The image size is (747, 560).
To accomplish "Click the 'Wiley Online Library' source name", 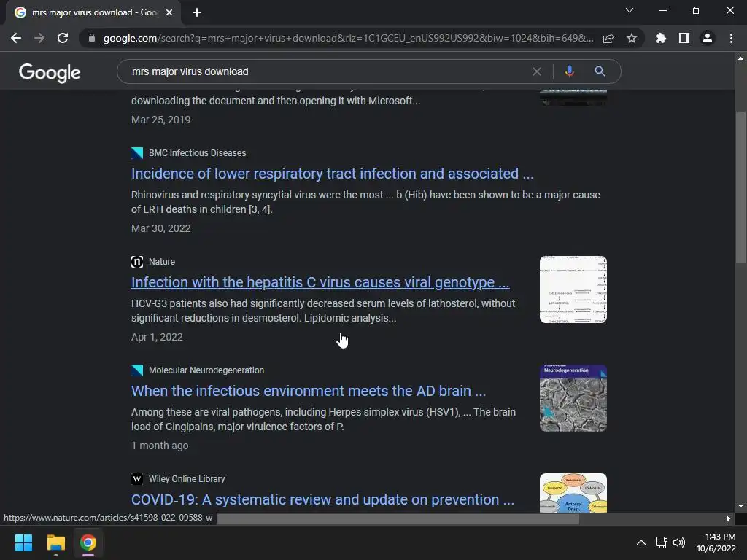I will tap(187, 478).
